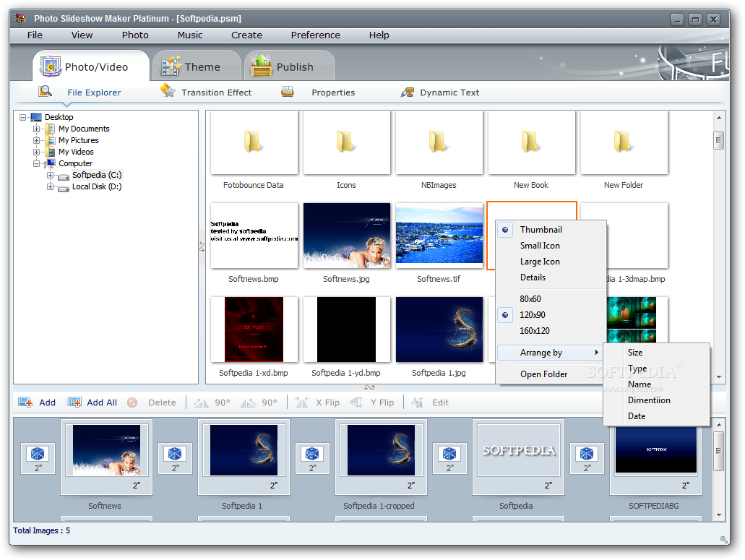Viewport: 745px width, 560px height.
Task: Click the Properties panel icon
Action: pyautogui.click(x=288, y=91)
